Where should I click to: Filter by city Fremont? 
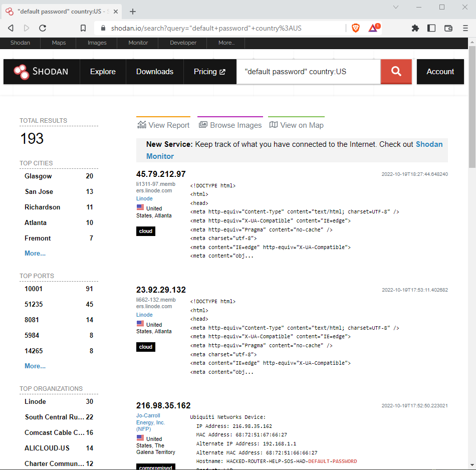(x=38, y=238)
